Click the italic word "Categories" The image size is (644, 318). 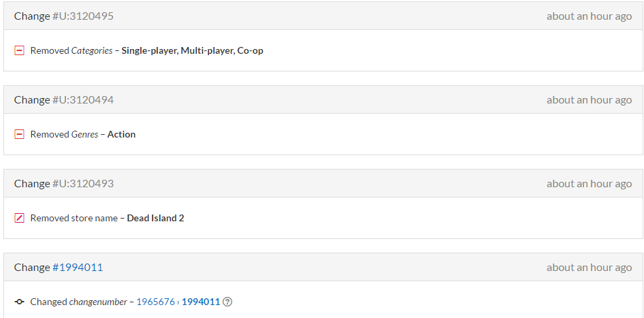coord(92,50)
